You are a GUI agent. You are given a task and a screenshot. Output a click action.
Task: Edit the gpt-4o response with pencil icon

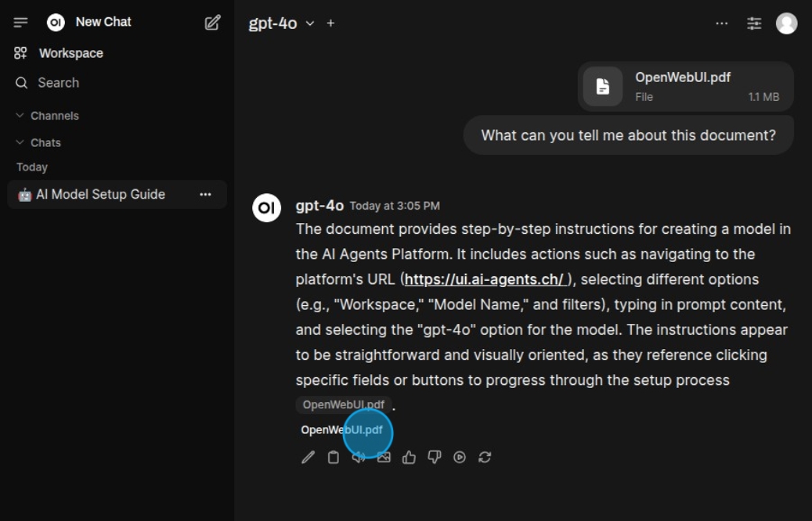(308, 458)
